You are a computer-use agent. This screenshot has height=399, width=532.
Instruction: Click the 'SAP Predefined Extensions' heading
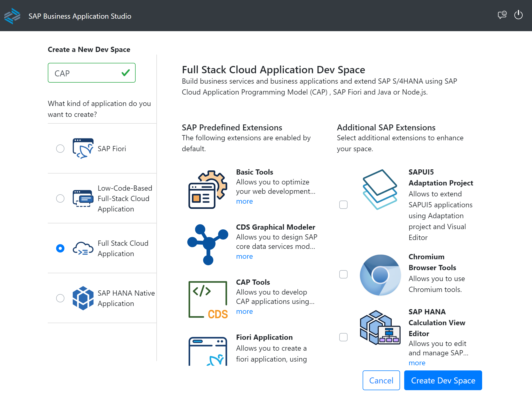[x=232, y=128]
